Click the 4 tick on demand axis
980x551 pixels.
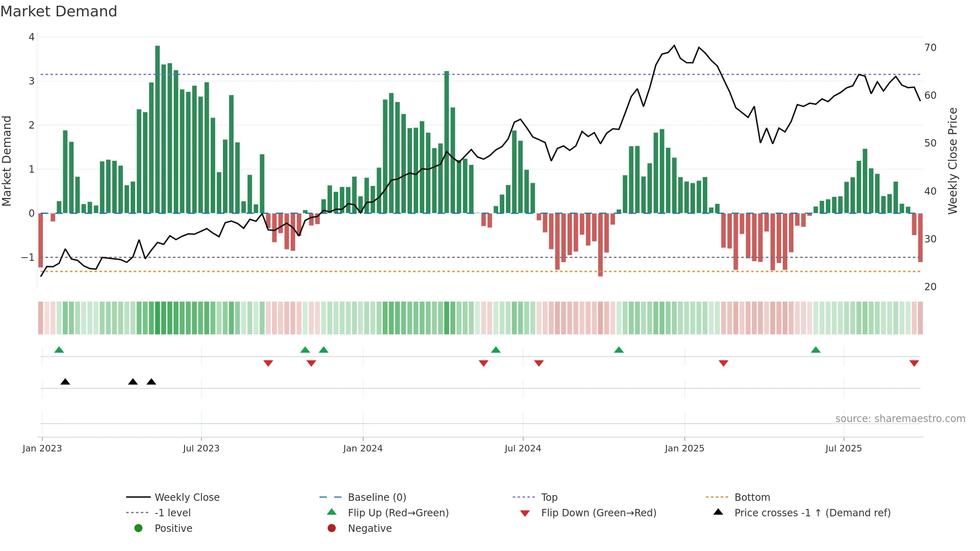(31, 37)
